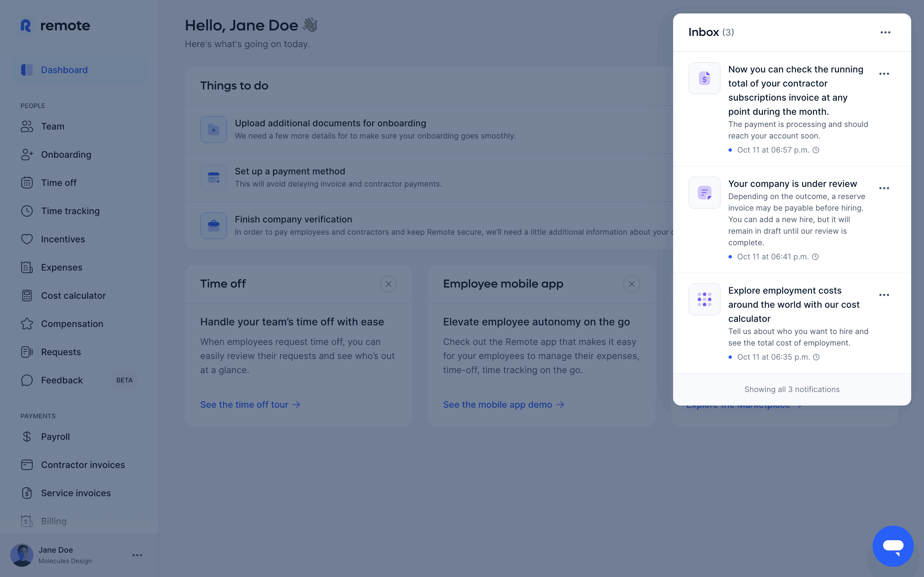This screenshot has width=924, height=577.
Task: Open the Payroll section under Payments
Action: coord(56,437)
